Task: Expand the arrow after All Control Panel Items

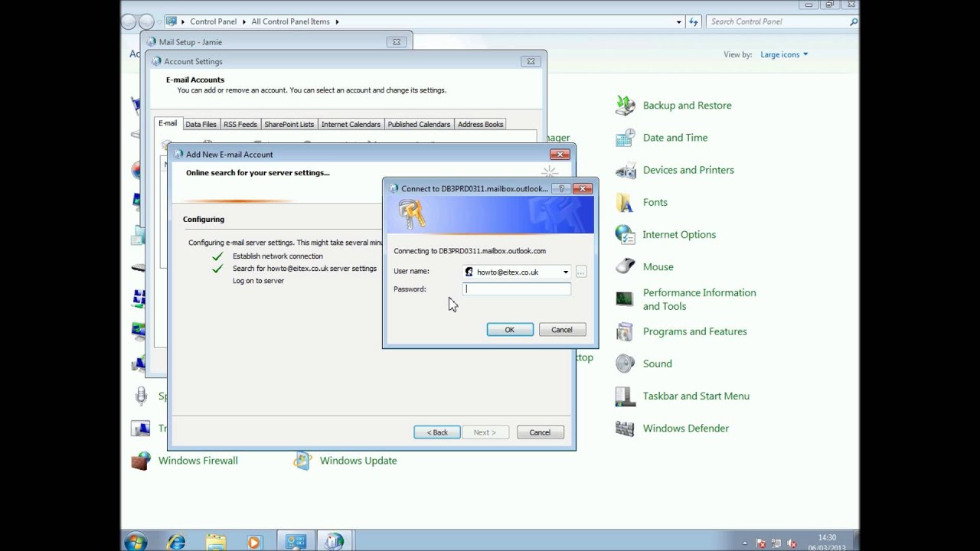Action: 337,21
